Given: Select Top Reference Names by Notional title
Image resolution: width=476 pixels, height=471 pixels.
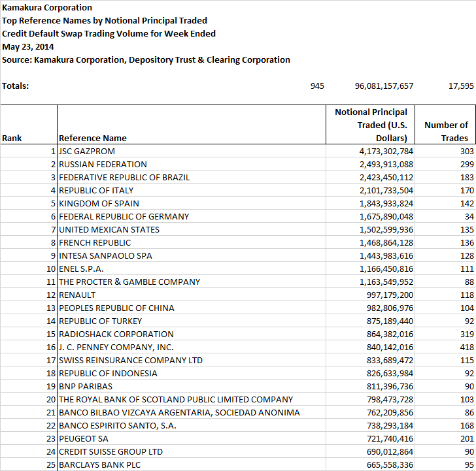Looking at the screenshot, I should (105, 21).
